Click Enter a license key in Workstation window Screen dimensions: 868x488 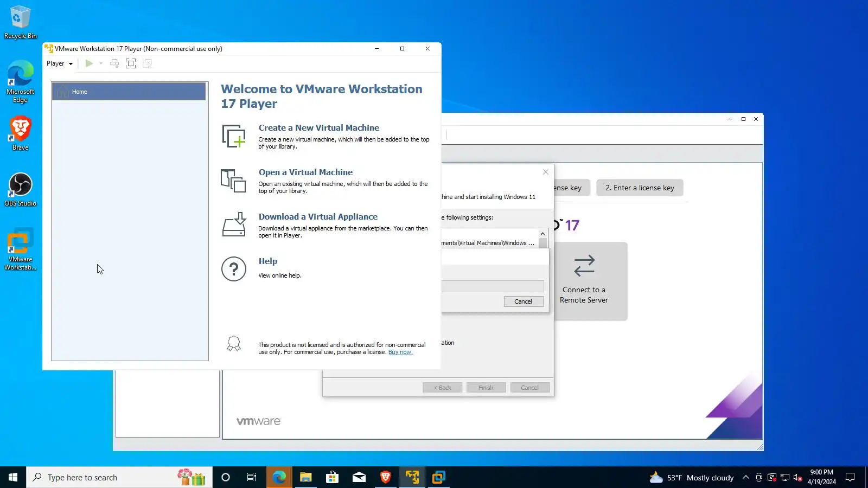[x=640, y=188]
